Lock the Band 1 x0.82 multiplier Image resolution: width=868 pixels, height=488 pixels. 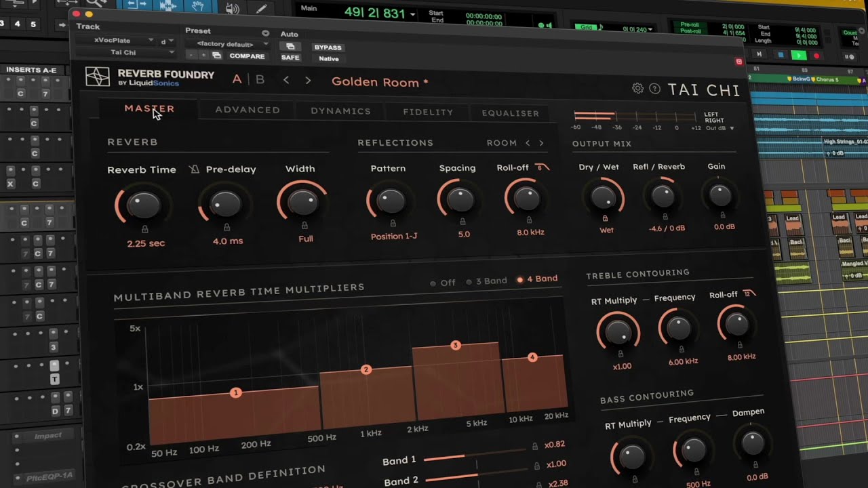[535, 446]
